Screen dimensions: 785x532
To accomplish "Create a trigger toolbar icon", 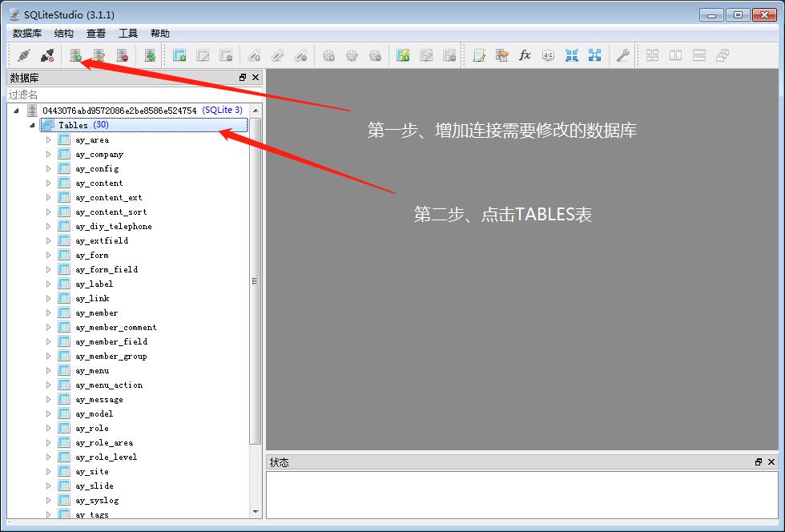I will pyautogui.click(x=329, y=55).
